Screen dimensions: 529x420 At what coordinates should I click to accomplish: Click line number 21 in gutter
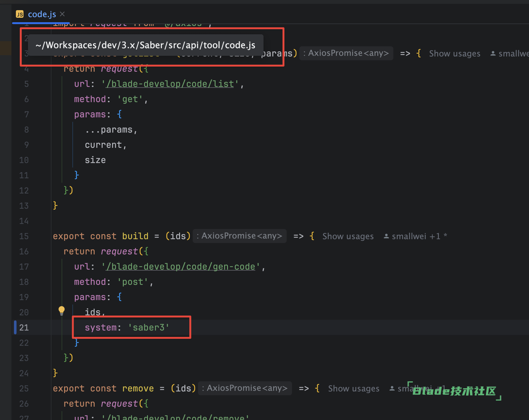(x=24, y=328)
